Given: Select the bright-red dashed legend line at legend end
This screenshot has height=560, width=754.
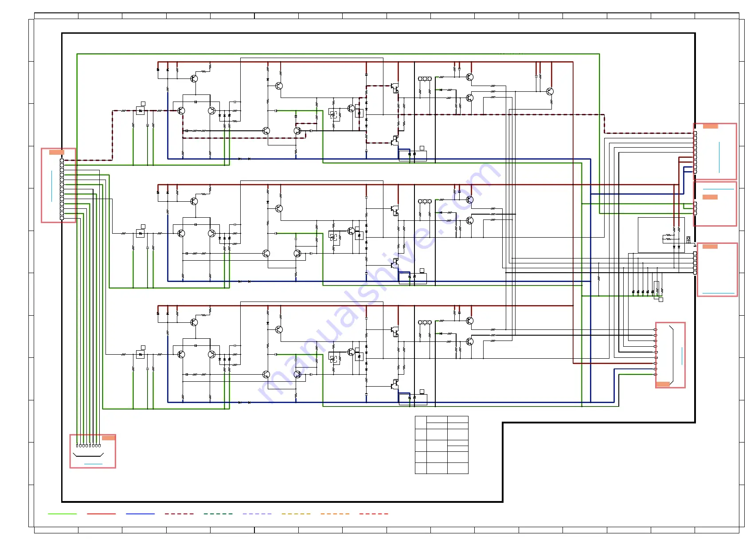Looking at the screenshot, I should (374, 514).
